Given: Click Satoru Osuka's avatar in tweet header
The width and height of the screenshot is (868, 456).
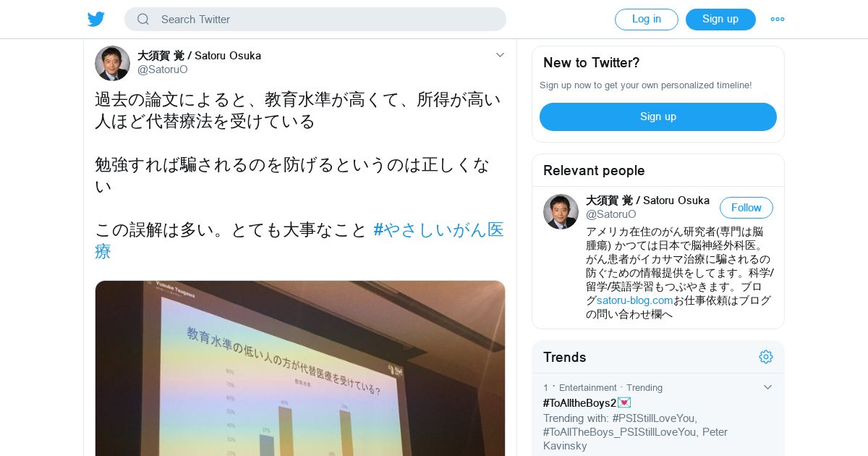Looking at the screenshot, I should tap(112, 63).
